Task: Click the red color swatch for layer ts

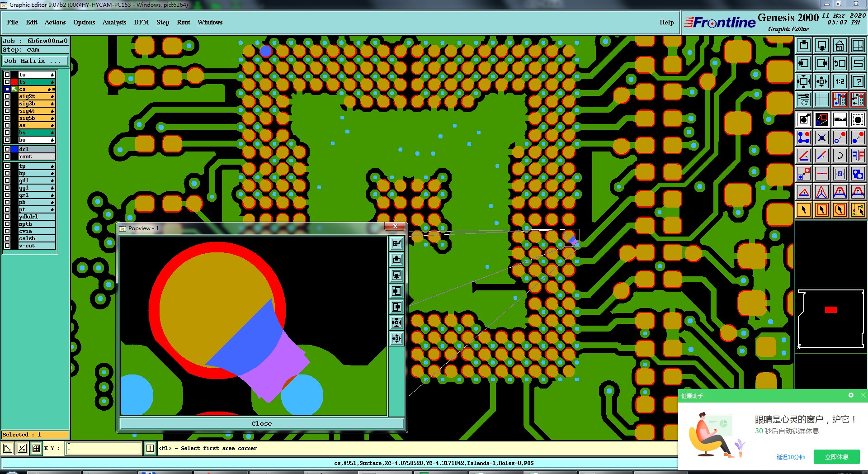Action: tap(14, 82)
